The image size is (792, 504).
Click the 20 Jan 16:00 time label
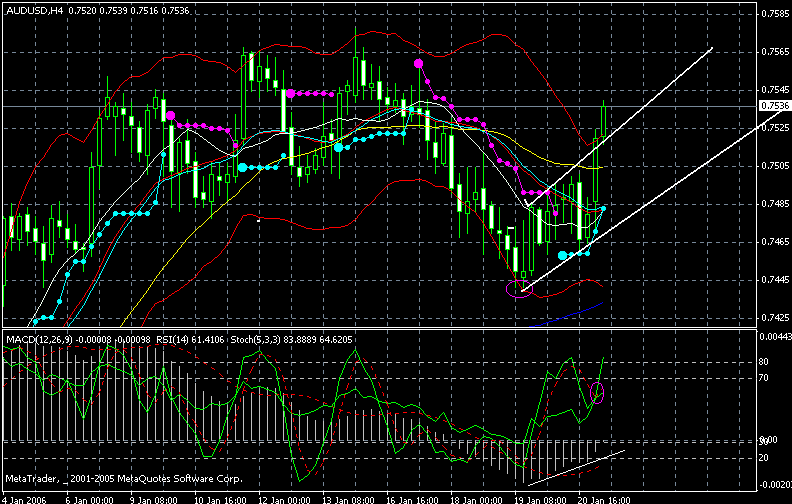tap(603, 500)
